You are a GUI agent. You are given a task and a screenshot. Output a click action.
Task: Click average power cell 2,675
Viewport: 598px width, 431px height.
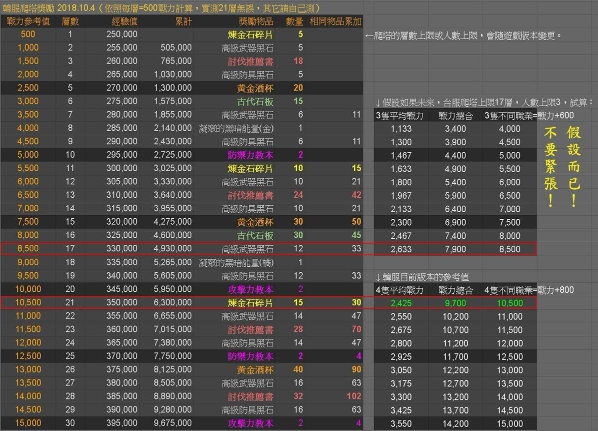[401, 330]
